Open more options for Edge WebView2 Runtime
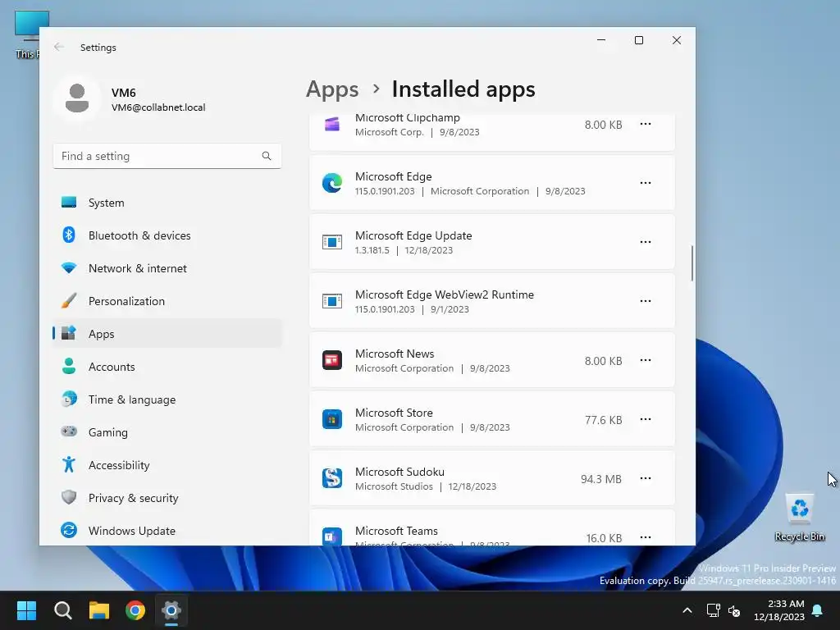The width and height of the screenshot is (840, 630). 646,301
